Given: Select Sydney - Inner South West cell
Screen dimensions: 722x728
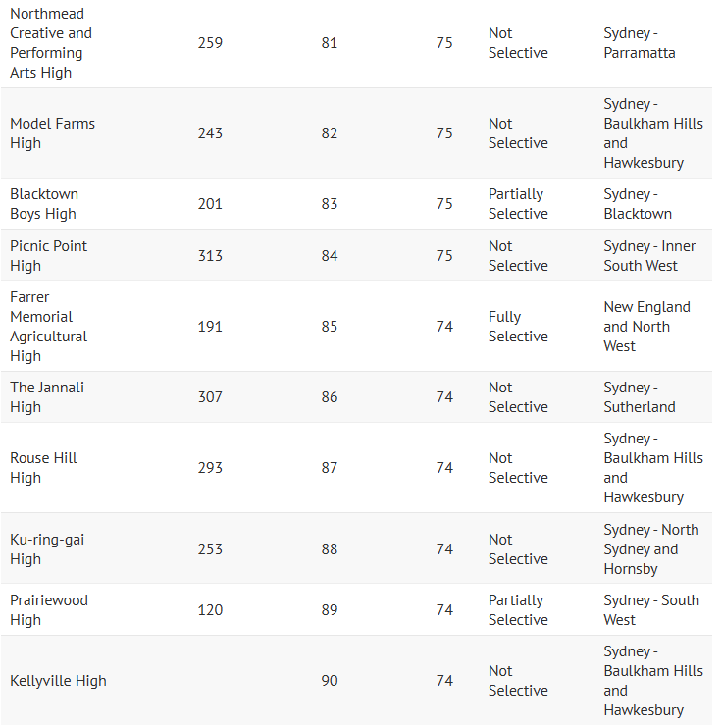Looking at the screenshot, I should [649, 256].
